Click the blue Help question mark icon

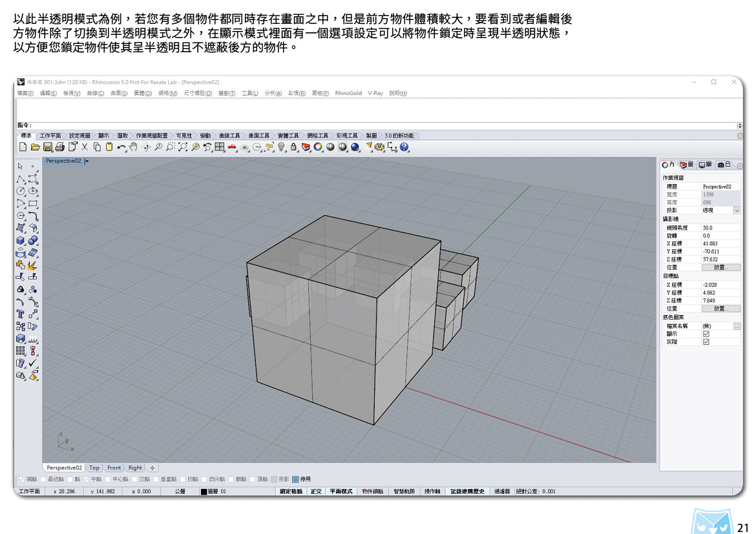(404, 147)
